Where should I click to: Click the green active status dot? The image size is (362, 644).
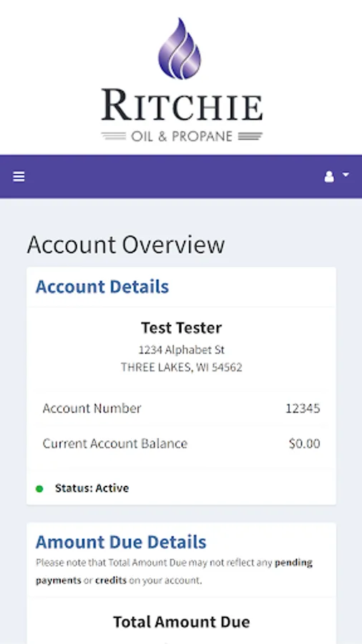coord(39,489)
